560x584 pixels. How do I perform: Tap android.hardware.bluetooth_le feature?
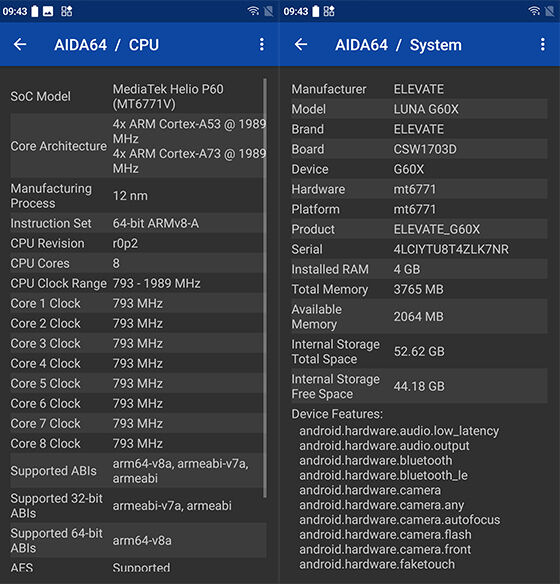pyautogui.click(x=383, y=476)
